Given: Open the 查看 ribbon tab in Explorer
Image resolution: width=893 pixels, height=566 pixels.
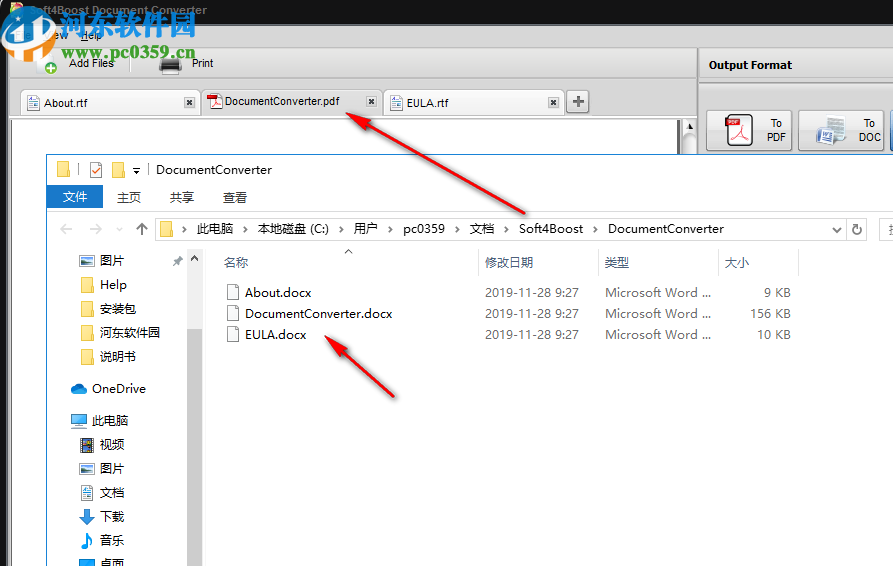Looking at the screenshot, I should pyautogui.click(x=235, y=197).
